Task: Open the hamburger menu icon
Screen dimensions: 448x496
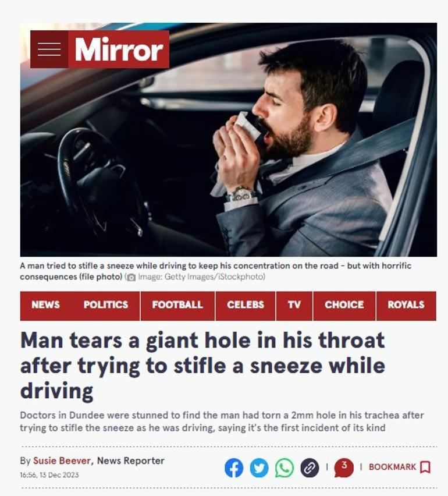Action: click(49, 49)
